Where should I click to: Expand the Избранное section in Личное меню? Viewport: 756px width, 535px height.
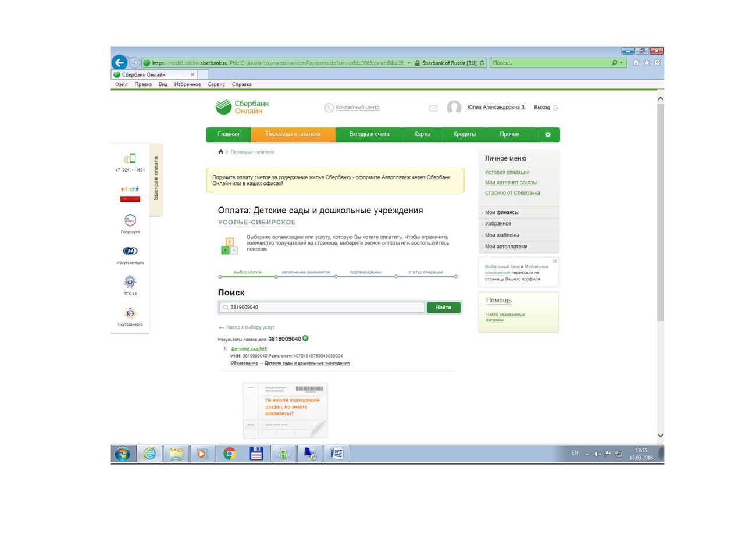(498, 224)
